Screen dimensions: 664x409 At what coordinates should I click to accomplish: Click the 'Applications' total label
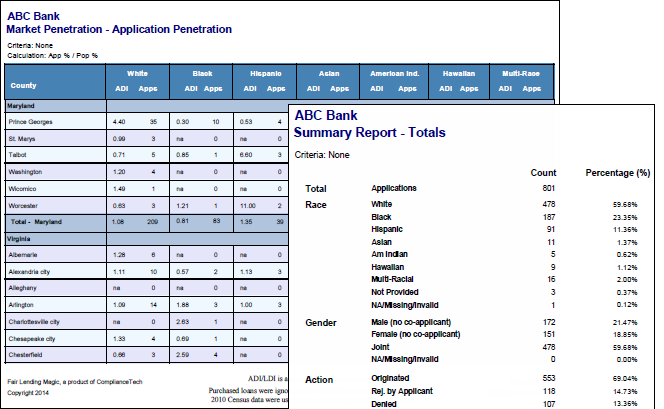tap(394, 188)
